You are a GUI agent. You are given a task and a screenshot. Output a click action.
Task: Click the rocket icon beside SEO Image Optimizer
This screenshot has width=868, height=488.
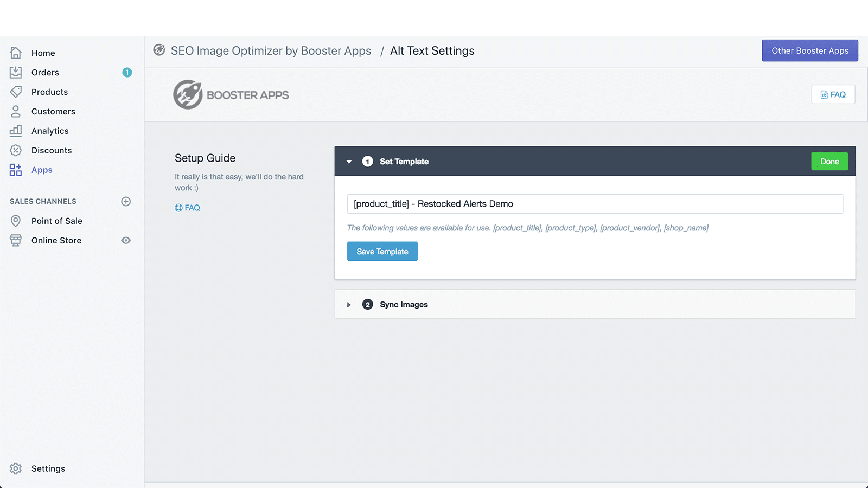click(x=159, y=50)
